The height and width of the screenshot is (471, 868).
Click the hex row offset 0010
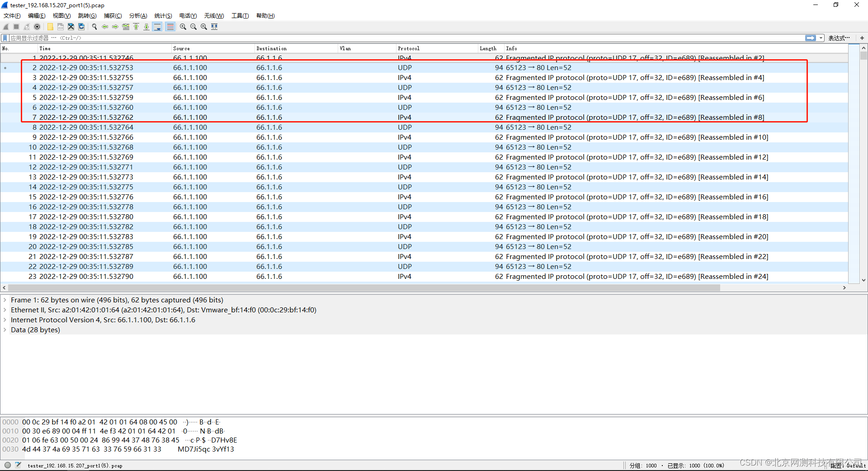click(x=10, y=431)
